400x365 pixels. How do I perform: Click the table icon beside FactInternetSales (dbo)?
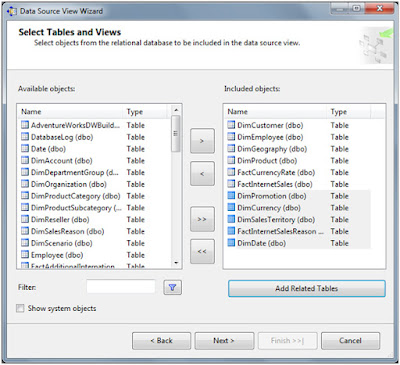click(x=231, y=184)
